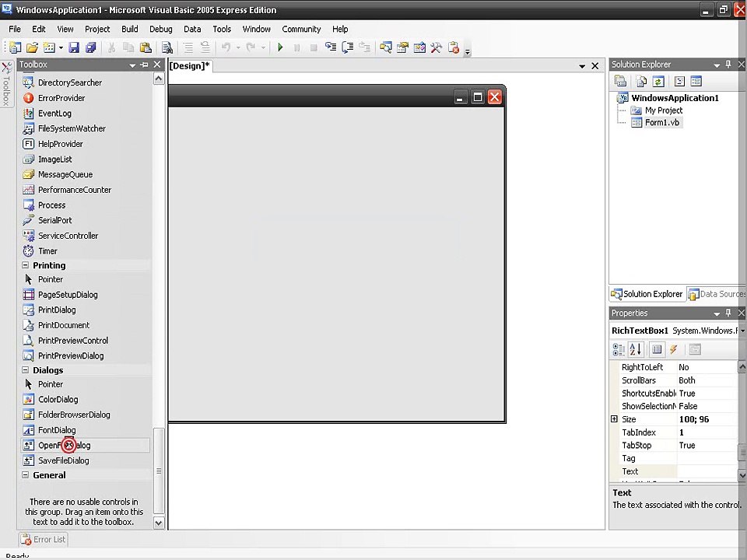Toggle the Properties panel auto-hide pin
The height and width of the screenshot is (560, 747).
coord(728,313)
